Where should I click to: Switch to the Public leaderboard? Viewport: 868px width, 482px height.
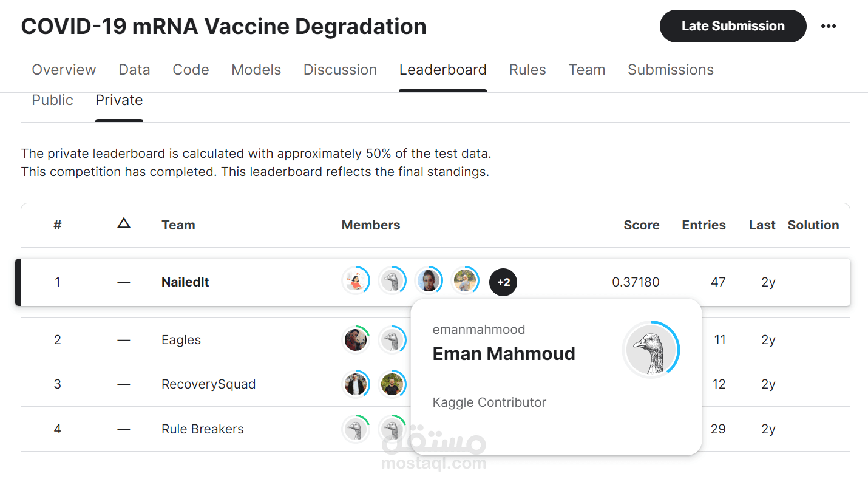pyautogui.click(x=52, y=100)
